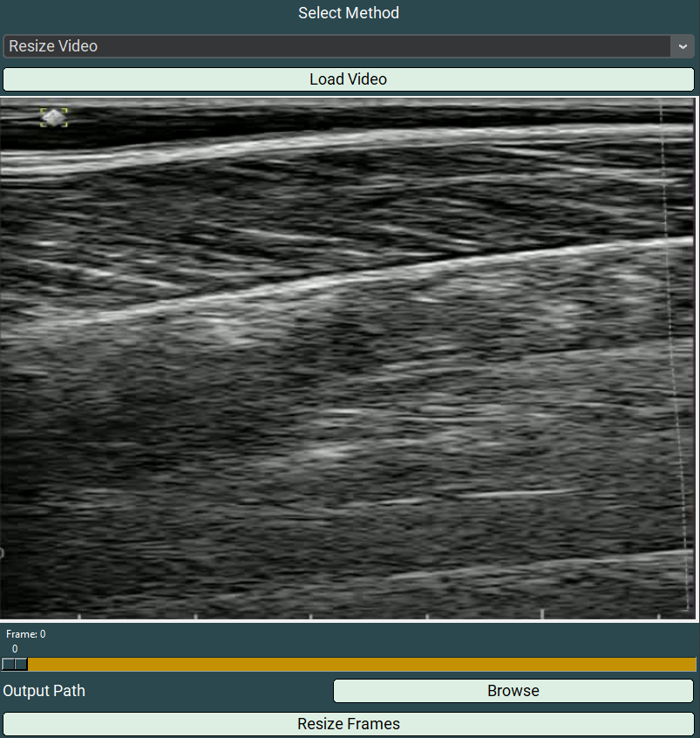Click the Output Path label
Screen dimensions: 700x738
point(44,691)
